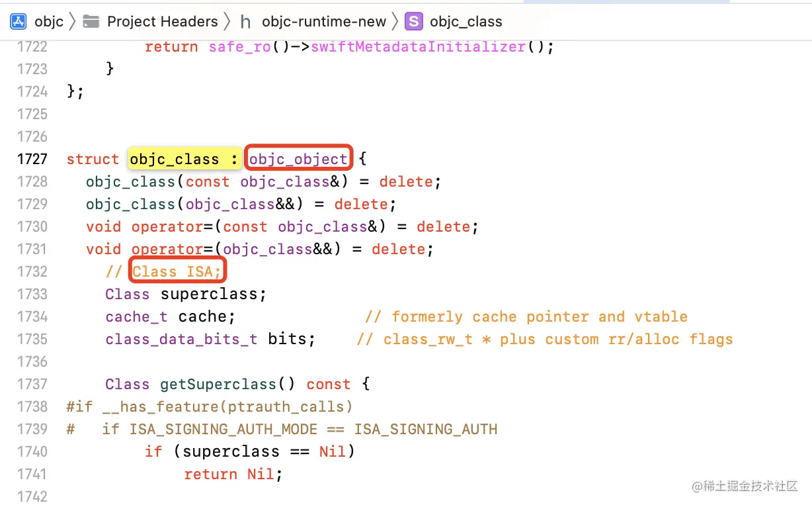The height and width of the screenshot is (507, 812).
Task: Click line number 1732 in gutter
Action: coord(32,271)
